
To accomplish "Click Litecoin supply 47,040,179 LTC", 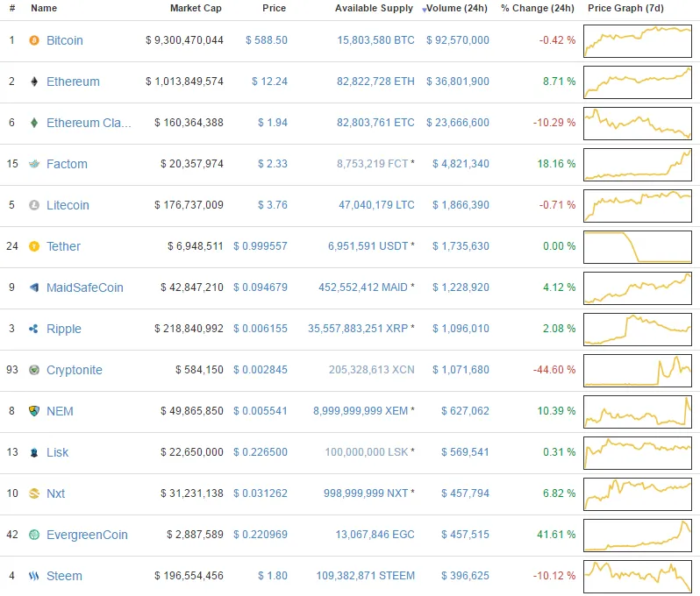I will pos(377,205).
